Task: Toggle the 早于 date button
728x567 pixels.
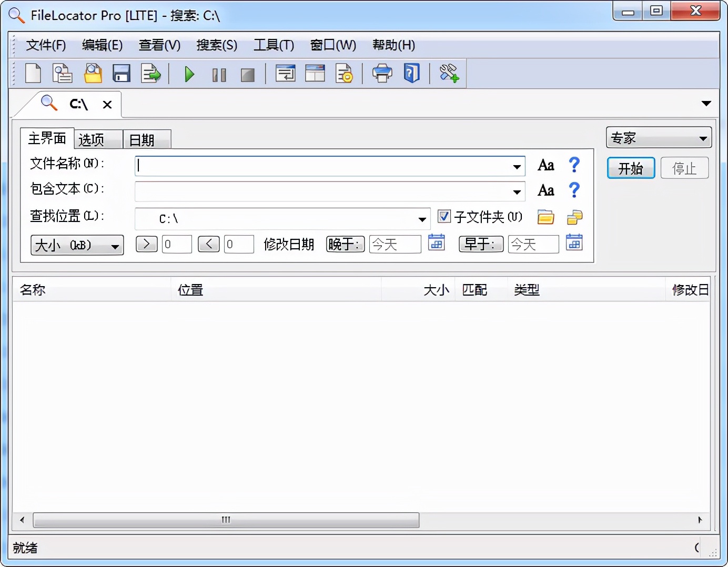Action: [x=481, y=244]
